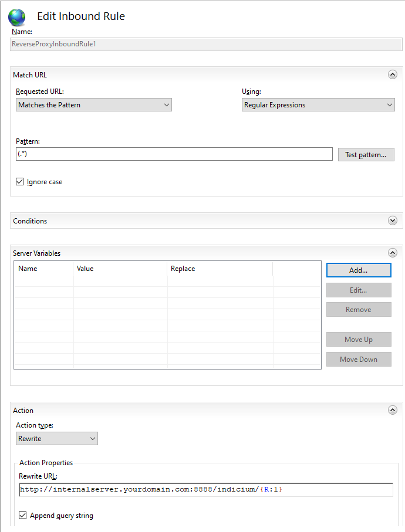Click the Test pattern button
Screen dimensions: 405x532
(366, 155)
